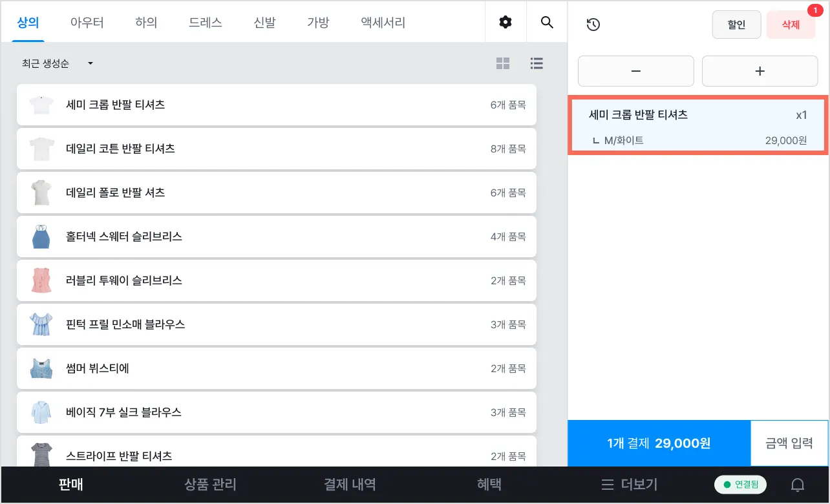Choose the 스트라이프 반팔 티셔츠 product
Screen dimensions: 830x504
click(277, 451)
